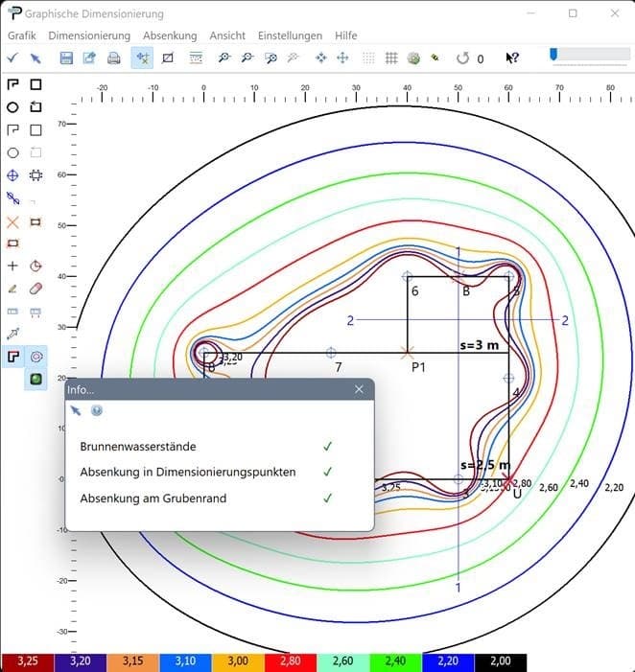The height and width of the screenshot is (672, 635).
Task: Open the Ansicht menu
Action: (227, 35)
